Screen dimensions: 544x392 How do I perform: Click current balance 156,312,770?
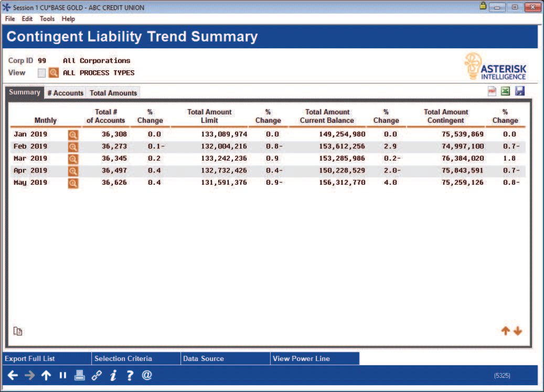tap(342, 183)
